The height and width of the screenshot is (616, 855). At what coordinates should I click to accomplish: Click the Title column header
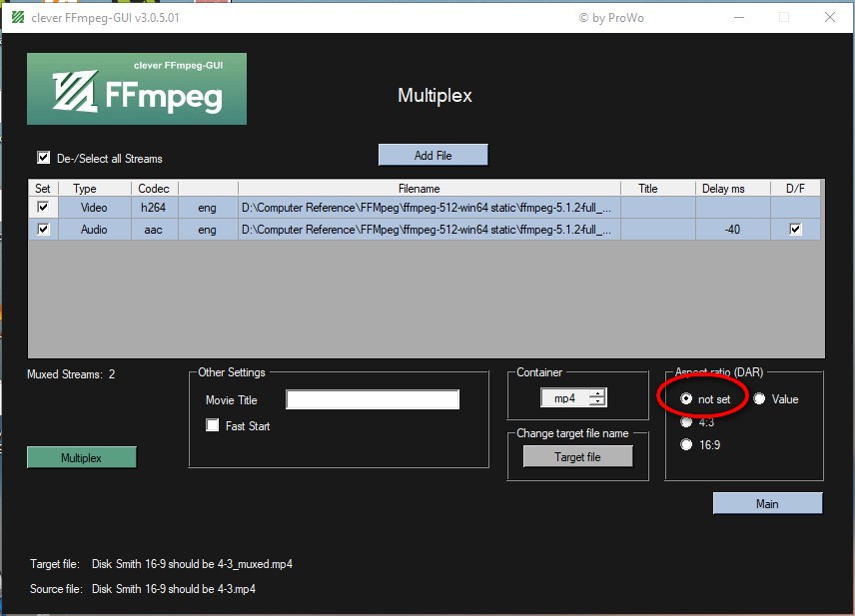pos(658,189)
